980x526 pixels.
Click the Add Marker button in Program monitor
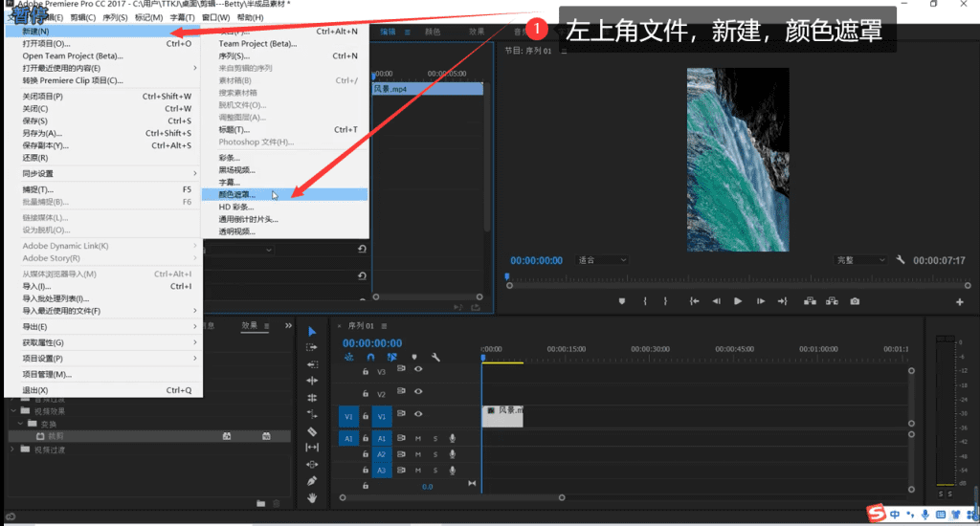click(622, 301)
